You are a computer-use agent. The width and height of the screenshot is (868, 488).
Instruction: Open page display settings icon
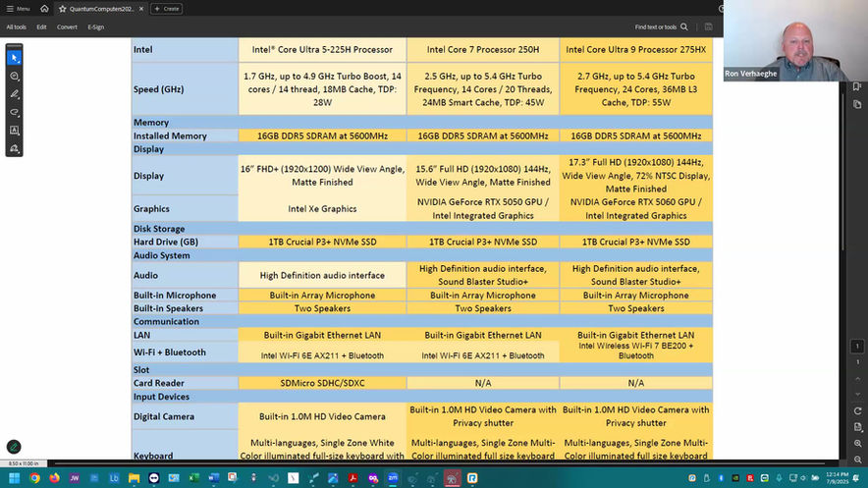tap(857, 427)
